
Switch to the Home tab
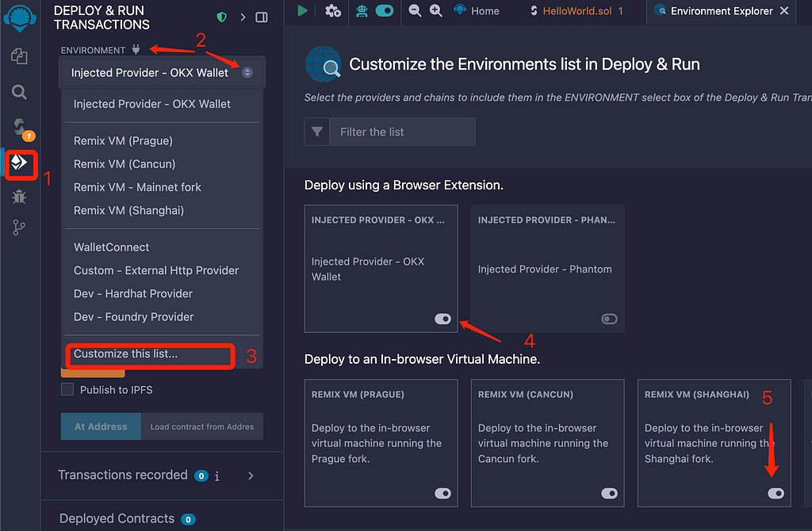(x=477, y=10)
